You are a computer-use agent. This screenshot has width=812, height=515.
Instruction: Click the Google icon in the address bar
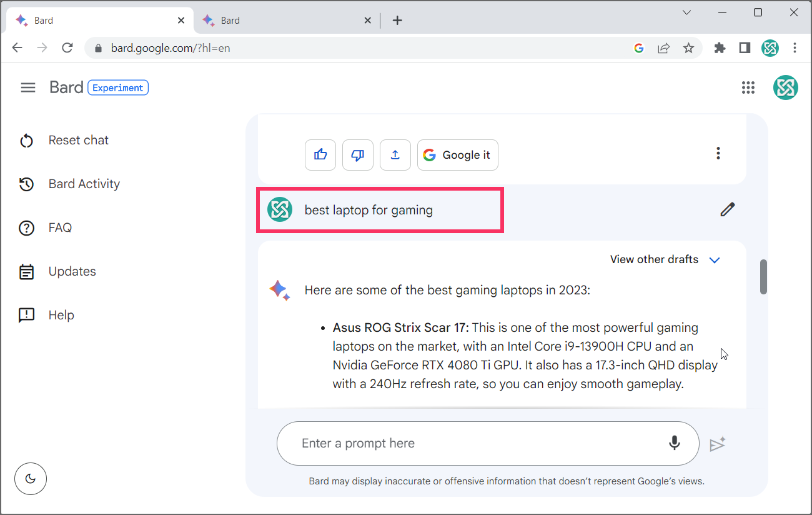point(638,48)
